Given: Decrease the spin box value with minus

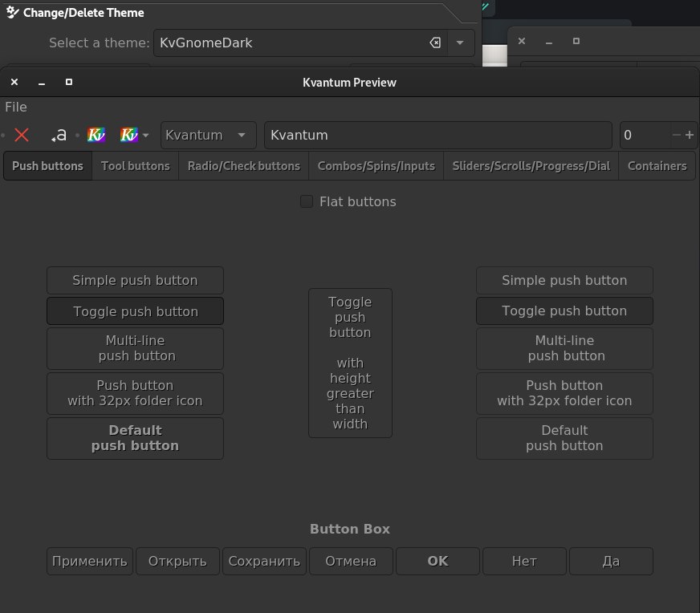Looking at the screenshot, I should click(x=677, y=135).
